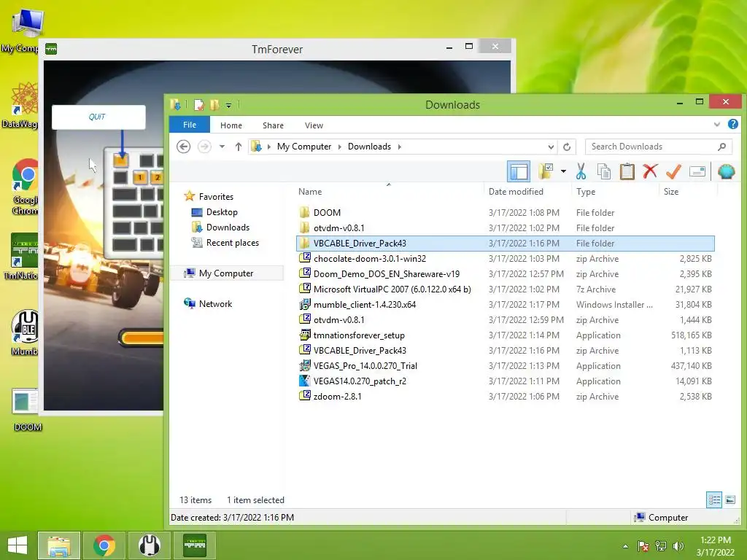Click the Chrome taskbar icon
This screenshot has width=747, height=560.
click(104, 545)
